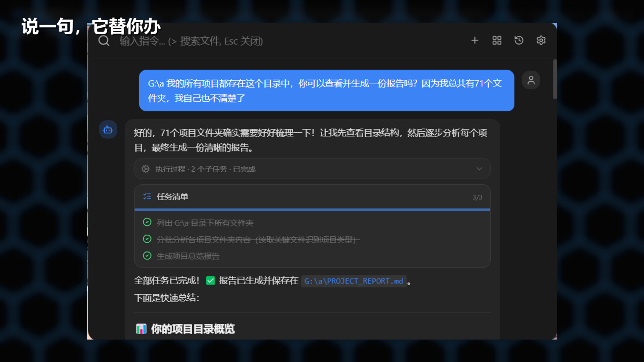The image size is (644, 362).
Task: Click the 任务清单 checklist icon
Action: 147,196
